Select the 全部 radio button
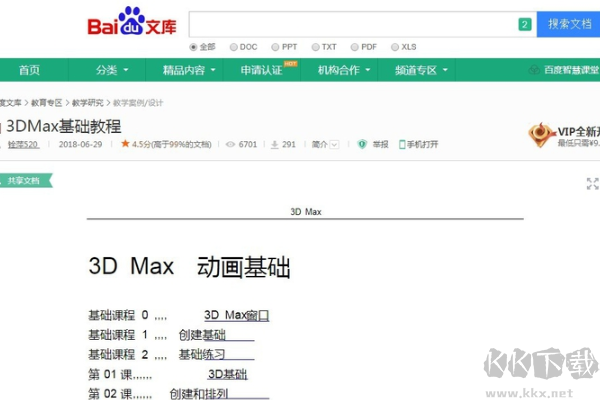The width and height of the screenshot is (600, 400). (193, 47)
